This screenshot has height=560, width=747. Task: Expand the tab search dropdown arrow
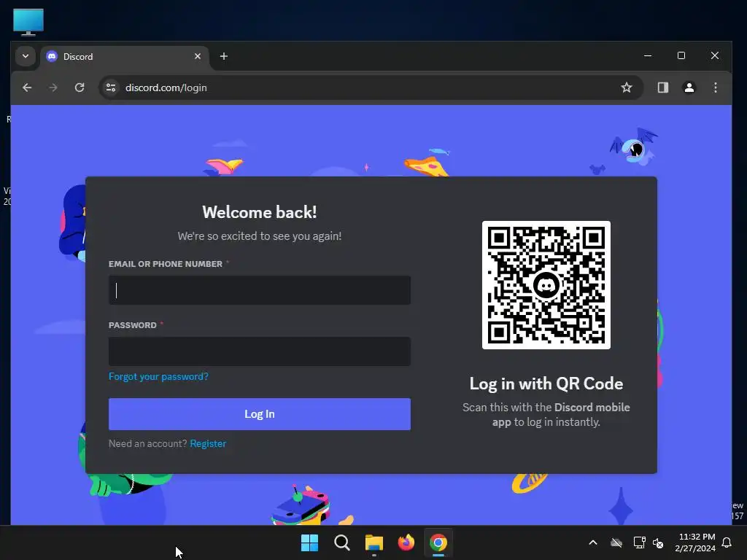pyautogui.click(x=26, y=56)
